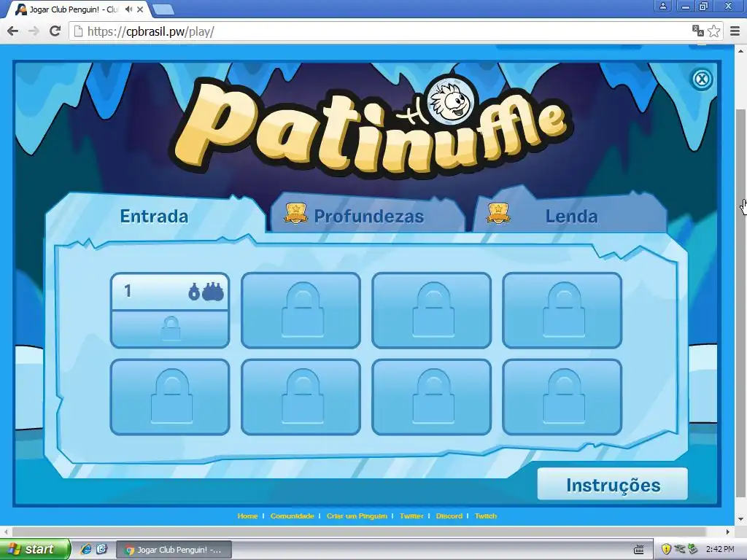This screenshot has width=747, height=560.
Task: Click the scroll down arrow
Action: coord(741,518)
